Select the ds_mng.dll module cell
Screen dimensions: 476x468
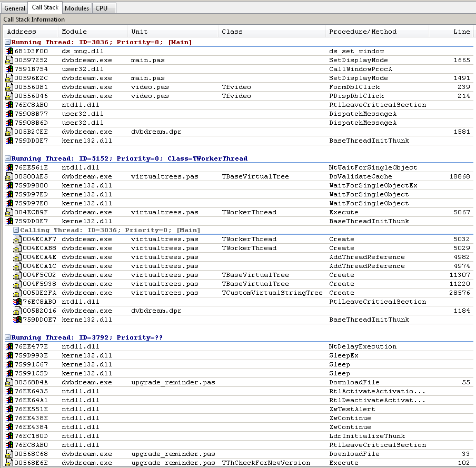click(x=83, y=51)
